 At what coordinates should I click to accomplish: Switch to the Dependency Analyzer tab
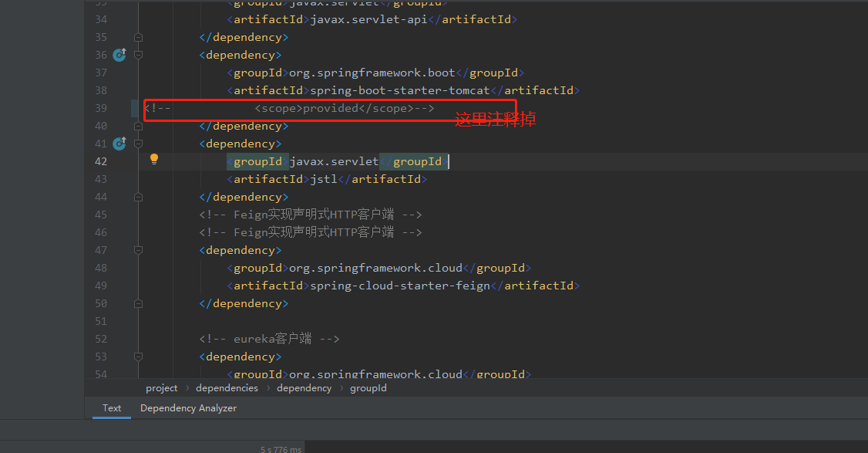(x=188, y=407)
